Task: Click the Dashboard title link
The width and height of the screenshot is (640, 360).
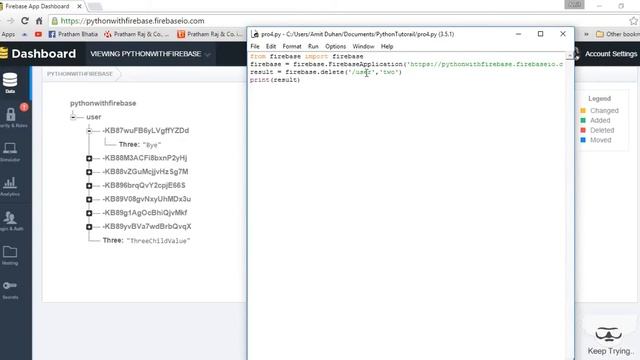Action: click(x=44, y=53)
